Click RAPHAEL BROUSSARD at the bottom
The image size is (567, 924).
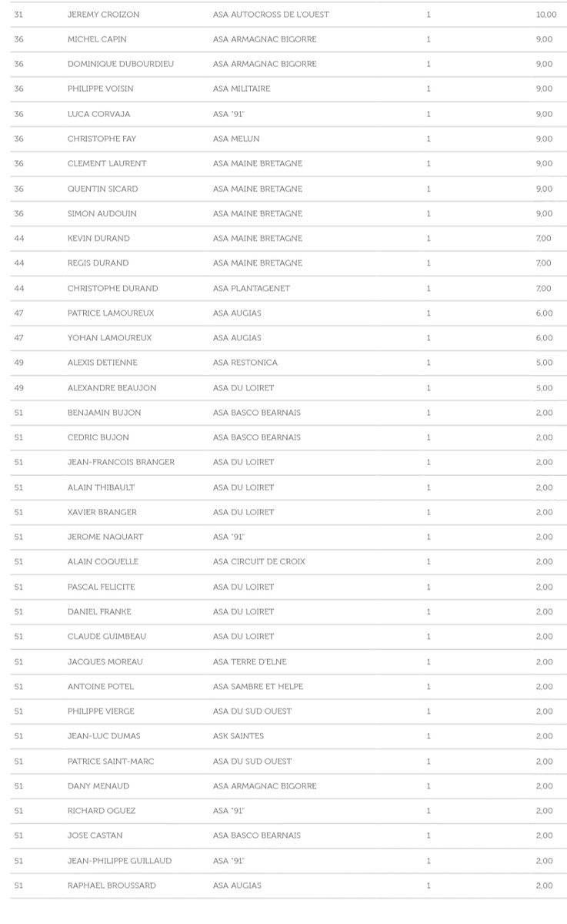tap(112, 885)
